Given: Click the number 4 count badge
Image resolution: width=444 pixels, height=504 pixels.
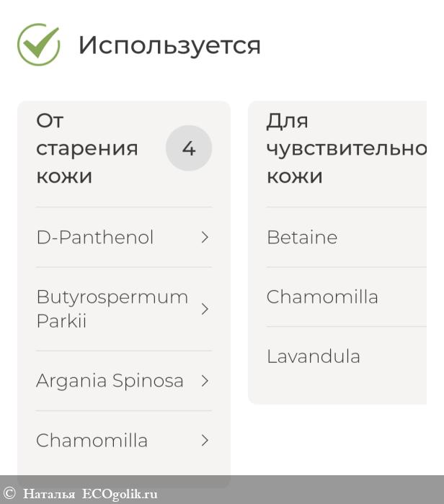Looking at the screenshot, I should point(189,148).
